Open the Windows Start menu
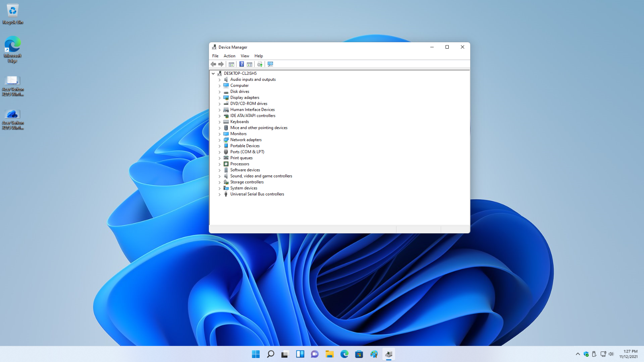This screenshot has height=362, width=644. 256,354
